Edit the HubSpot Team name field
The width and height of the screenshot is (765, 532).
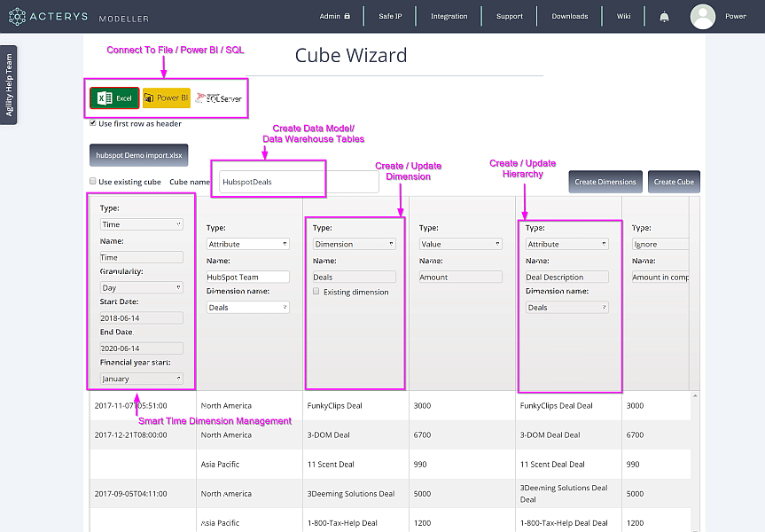click(x=248, y=277)
